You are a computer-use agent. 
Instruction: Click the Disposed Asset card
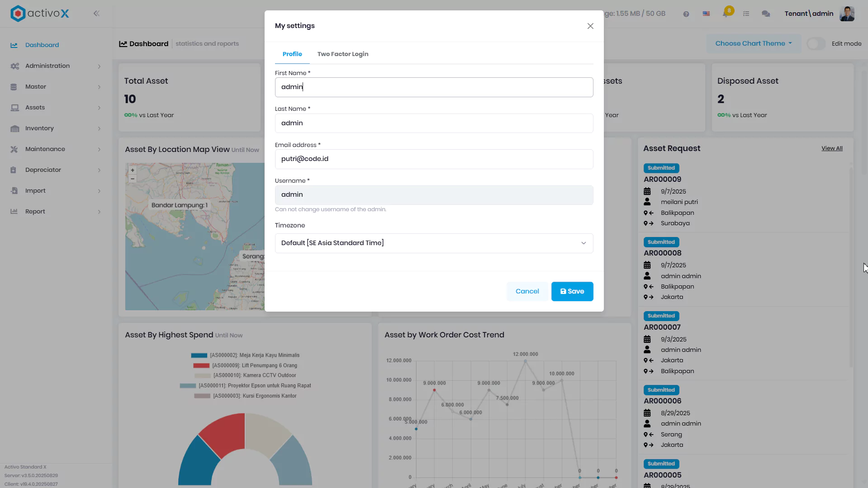click(x=783, y=98)
